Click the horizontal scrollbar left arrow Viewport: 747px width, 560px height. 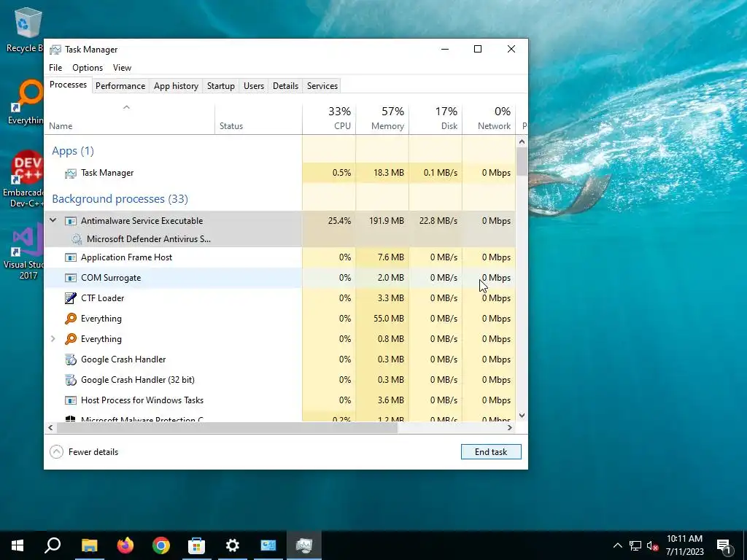(50, 427)
